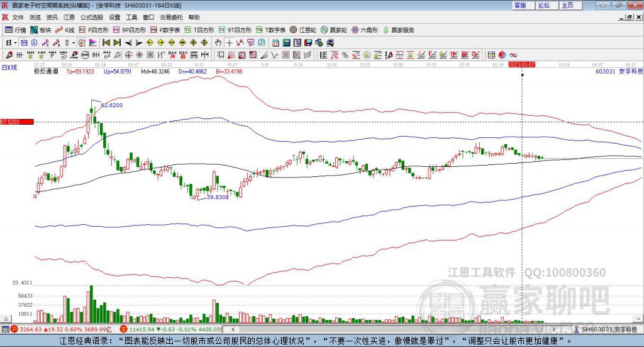
Task: Open the 行情 market quotes view
Action: coord(15,30)
